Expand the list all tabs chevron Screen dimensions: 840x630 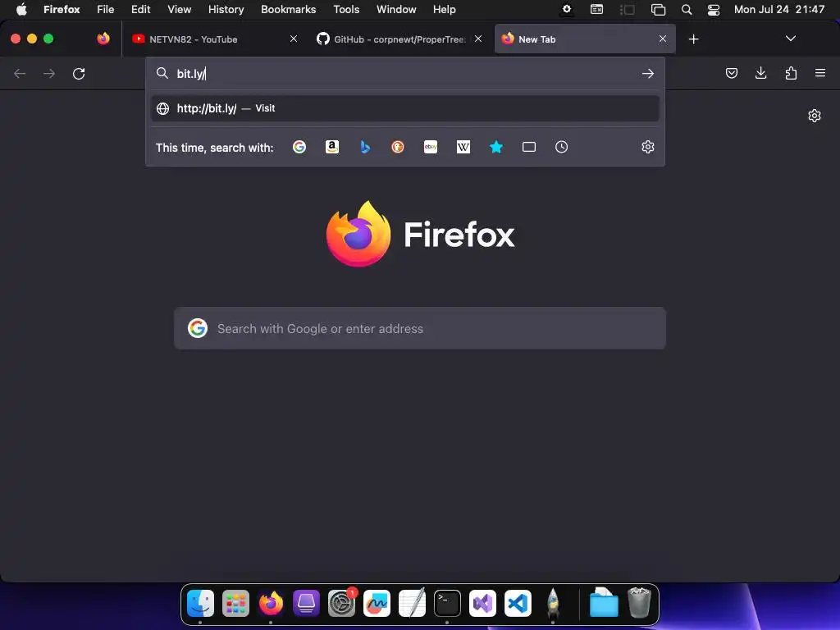[x=790, y=39]
